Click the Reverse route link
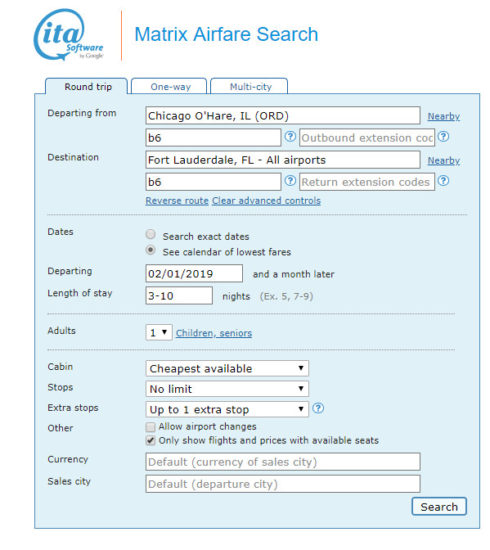 tap(177, 201)
